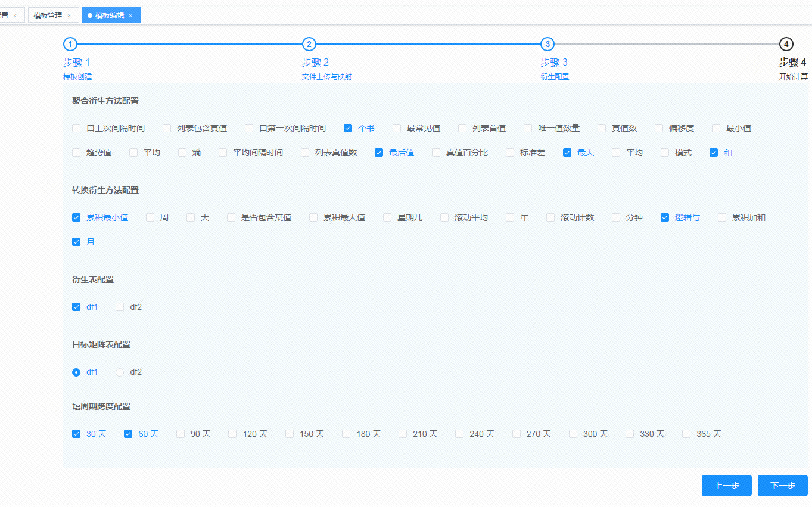Image resolution: width=812 pixels, height=507 pixels.
Task: Tick the 滚动平均 checkbox
Action: point(444,217)
